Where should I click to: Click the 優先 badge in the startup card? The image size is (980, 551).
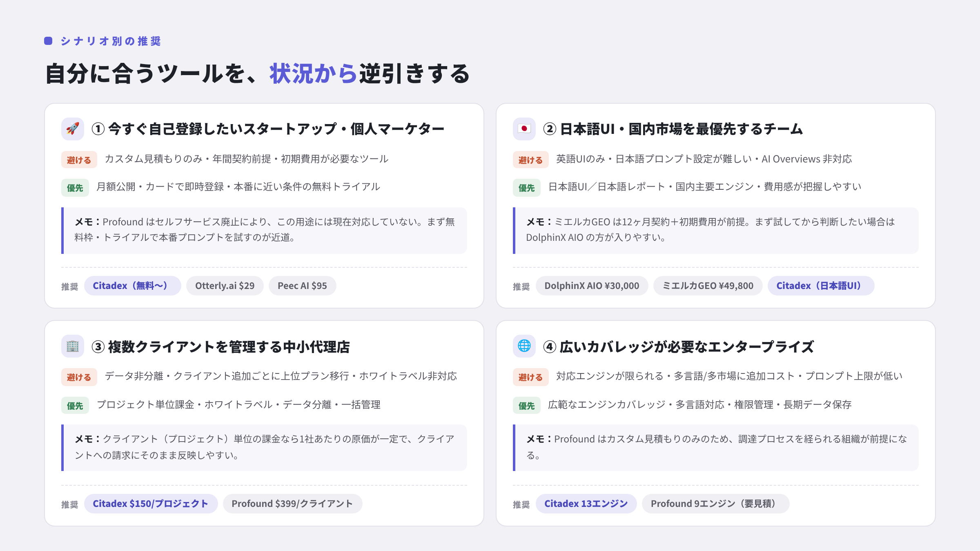click(75, 188)
